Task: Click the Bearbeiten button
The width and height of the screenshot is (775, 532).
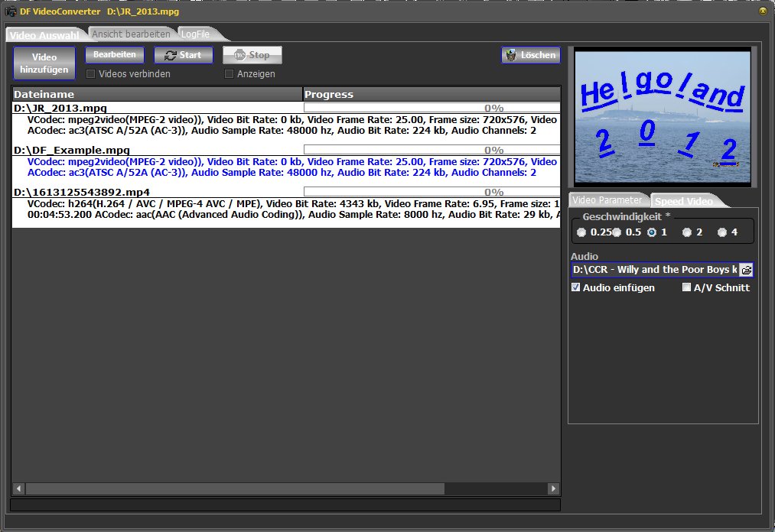Action: (115, 55)
